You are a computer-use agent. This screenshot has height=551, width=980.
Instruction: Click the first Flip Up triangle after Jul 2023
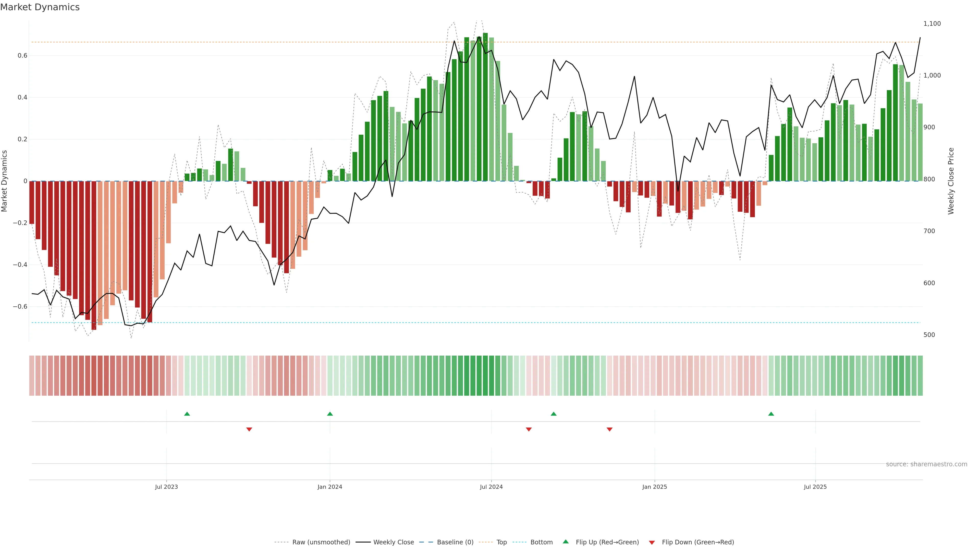click(x=187, y=414)
